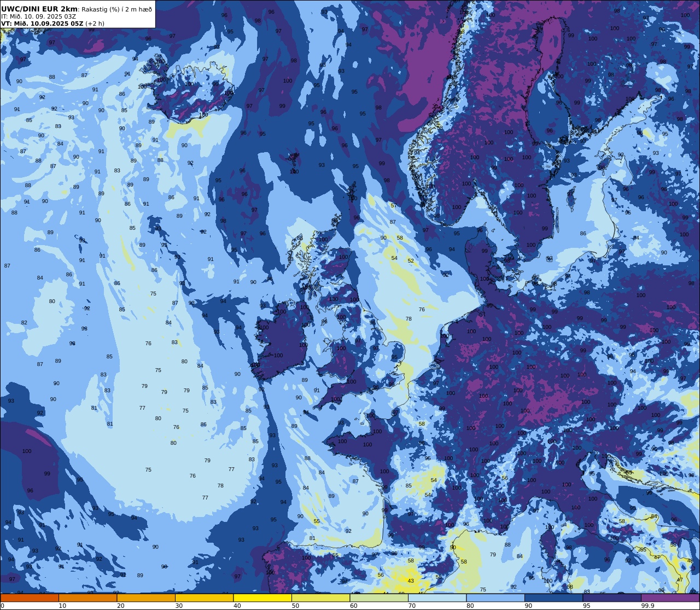Click the legend tick label "70"
Viewport: 700px width, 610px height.
(412, 606)
